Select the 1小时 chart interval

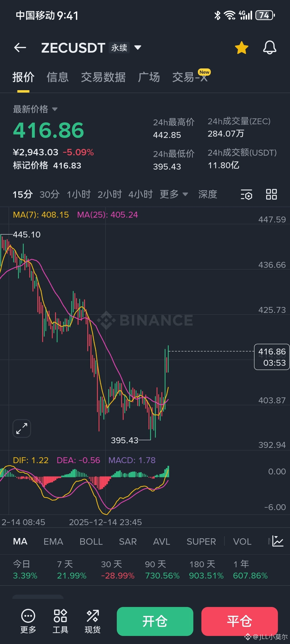(79, 194)
